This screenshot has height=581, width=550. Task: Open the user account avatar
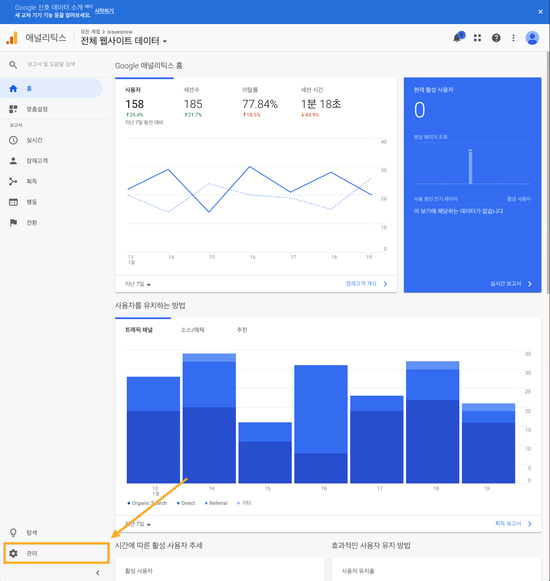click(532, 38)
